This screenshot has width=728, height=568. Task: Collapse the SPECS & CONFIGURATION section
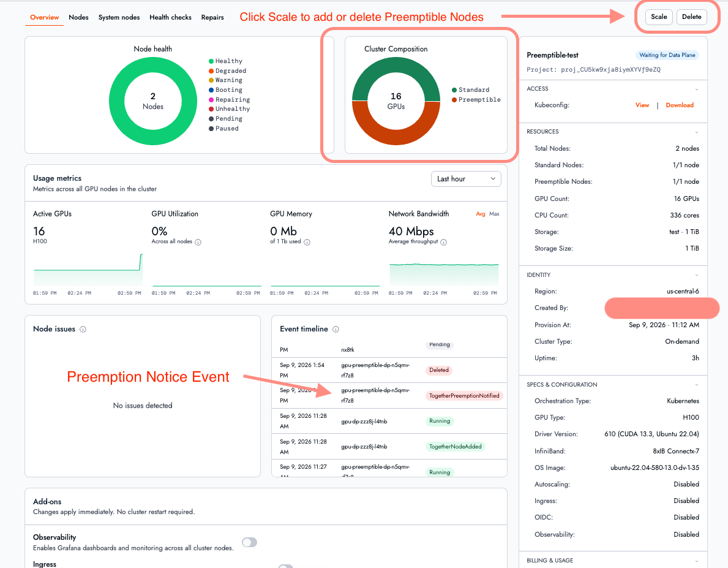pos(696,385)
